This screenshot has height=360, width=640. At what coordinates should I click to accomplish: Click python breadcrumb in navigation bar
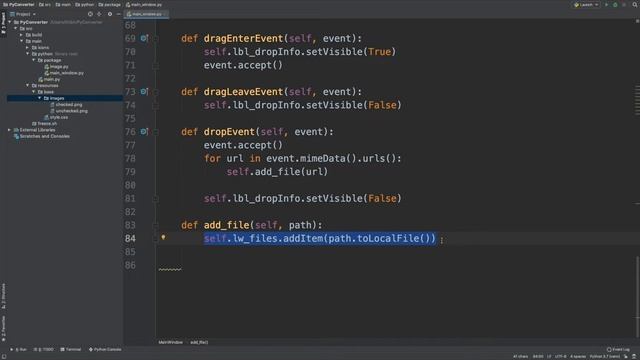coord(84,5)
